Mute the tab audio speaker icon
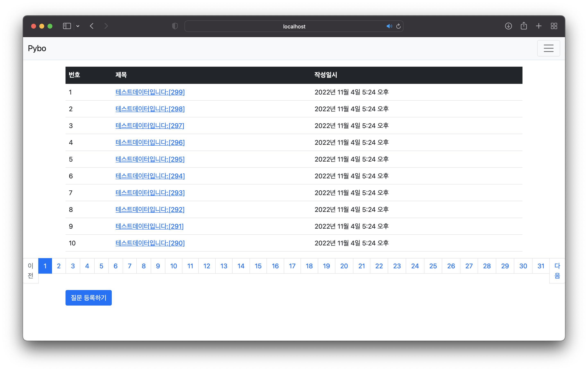Image resolution: width=588 pixels, height=371 pixels. point(389,26)
